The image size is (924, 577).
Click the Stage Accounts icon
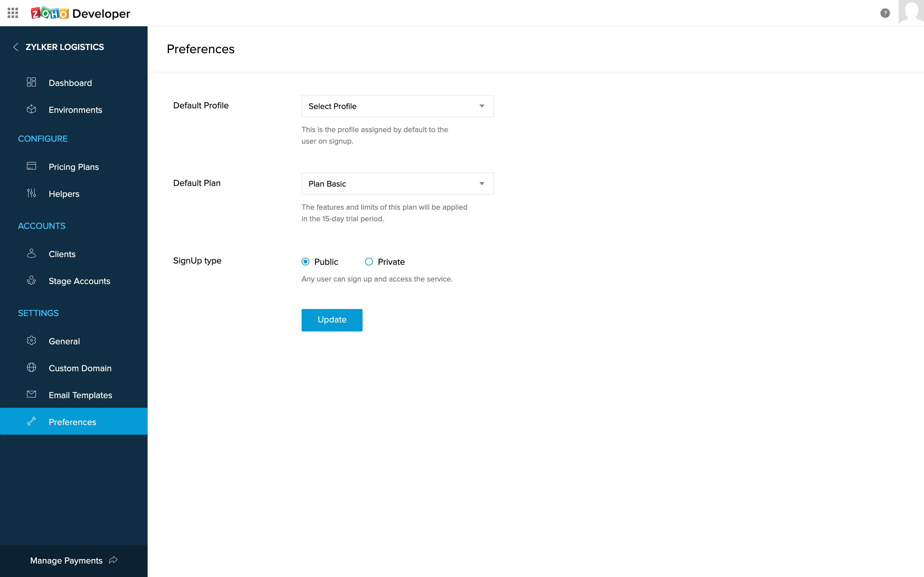click(31, 281)
